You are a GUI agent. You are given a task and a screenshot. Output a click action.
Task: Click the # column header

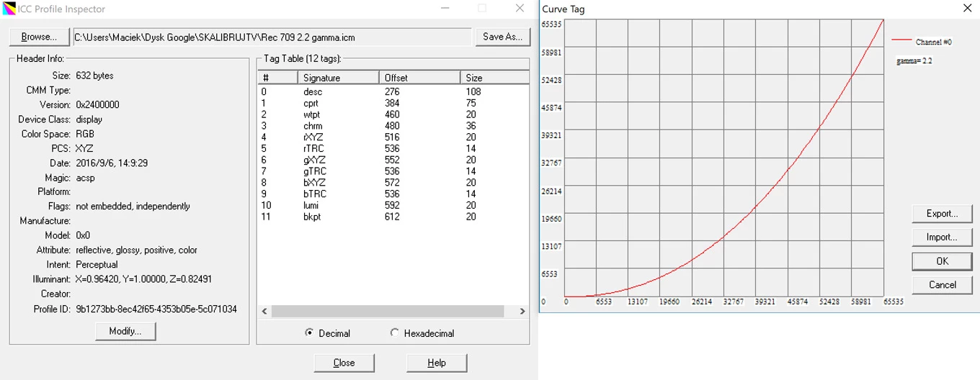click(x=277, y=78)
